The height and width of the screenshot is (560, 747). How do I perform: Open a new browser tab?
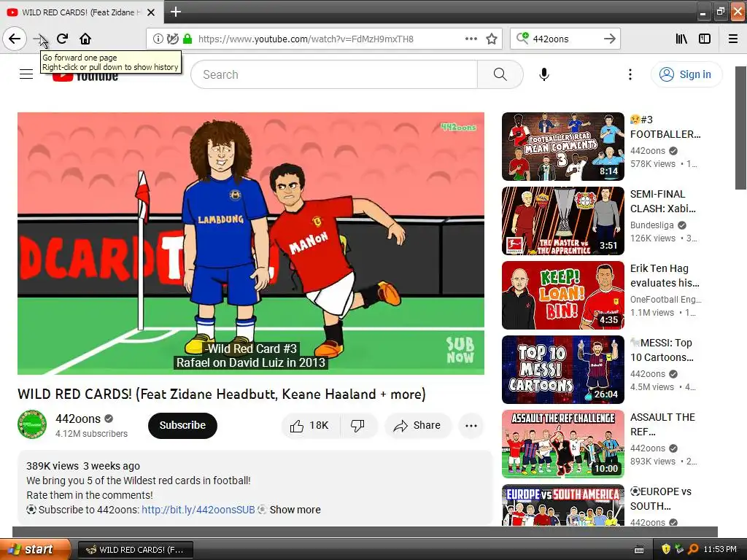click(176, 12)
